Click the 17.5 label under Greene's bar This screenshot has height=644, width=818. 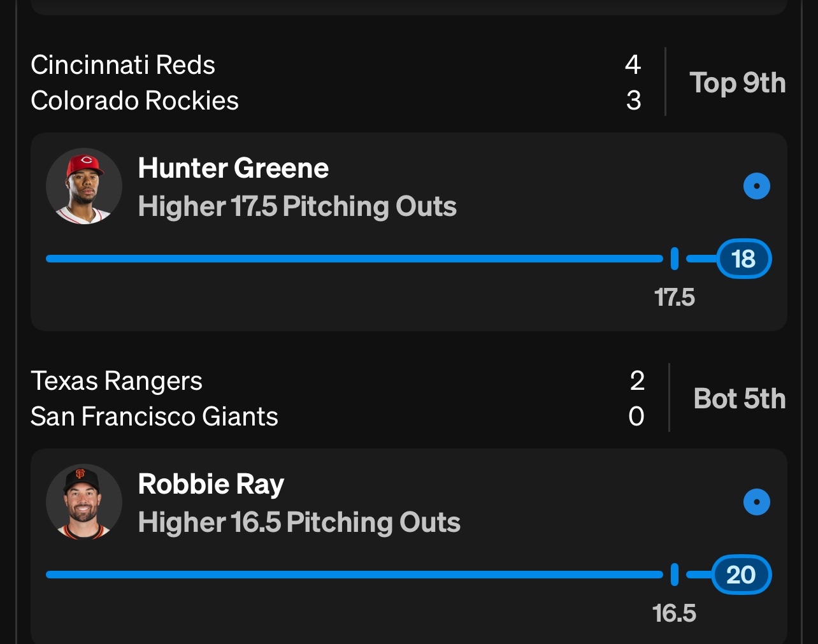pos(675,297)
